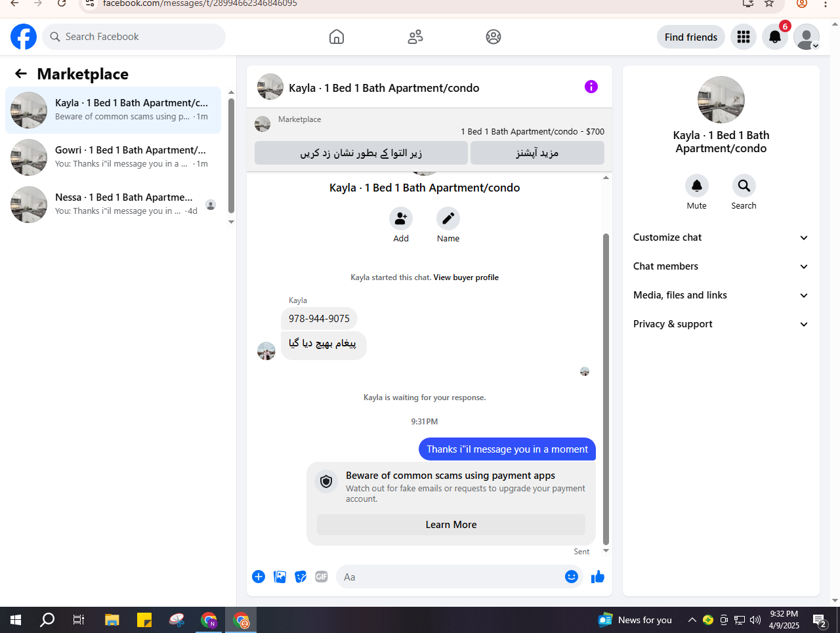
Task: Open emoji picker in message box
Action: [x=572, y=577]
